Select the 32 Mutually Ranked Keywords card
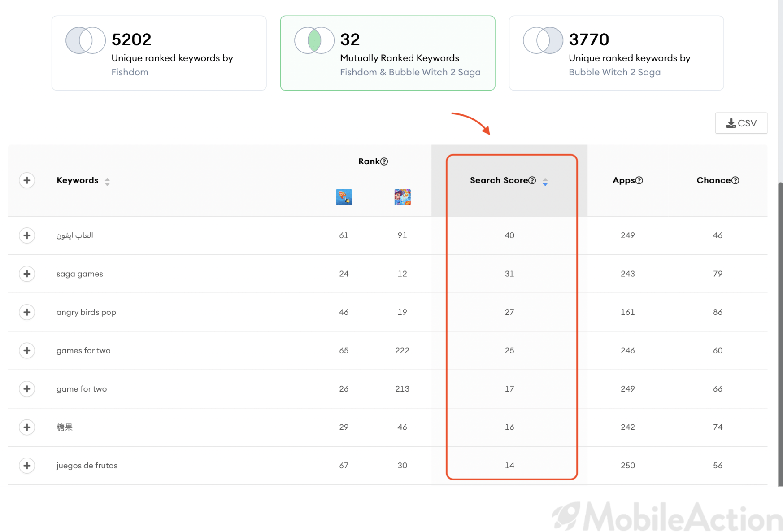Image resolution: width=783 pixels, height=532 pixels. pyautogui.click(x=388, y=53)
